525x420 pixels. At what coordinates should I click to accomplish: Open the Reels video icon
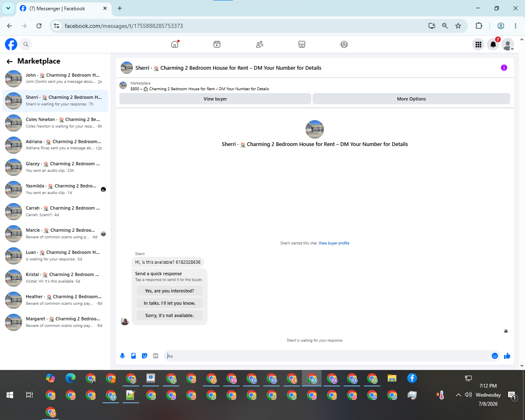point(217,44)
